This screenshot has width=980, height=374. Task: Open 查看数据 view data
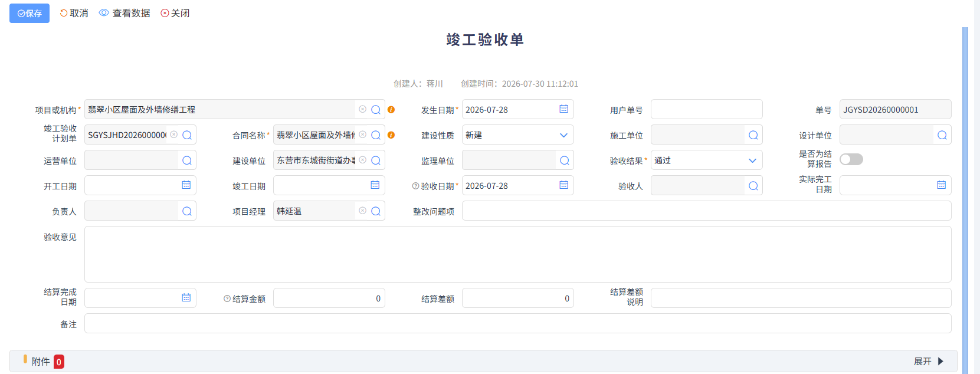point(124,13)
